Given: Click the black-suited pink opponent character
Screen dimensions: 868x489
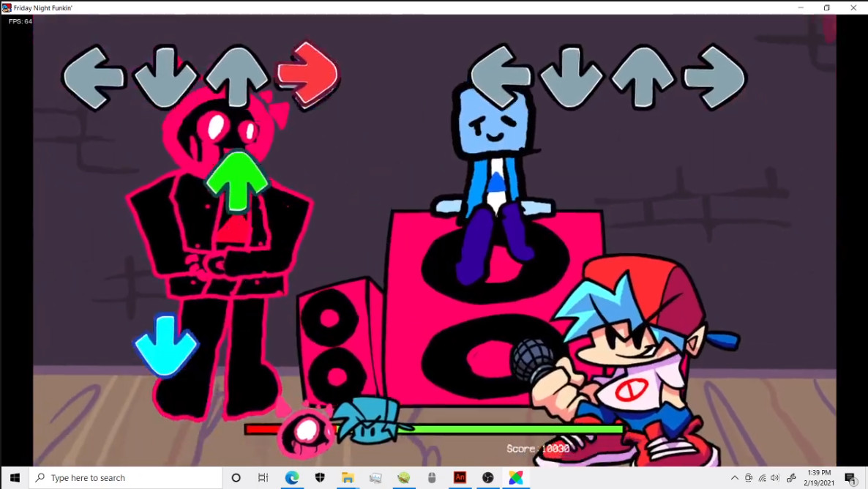Looking at the screenshot, I should 218,253.
